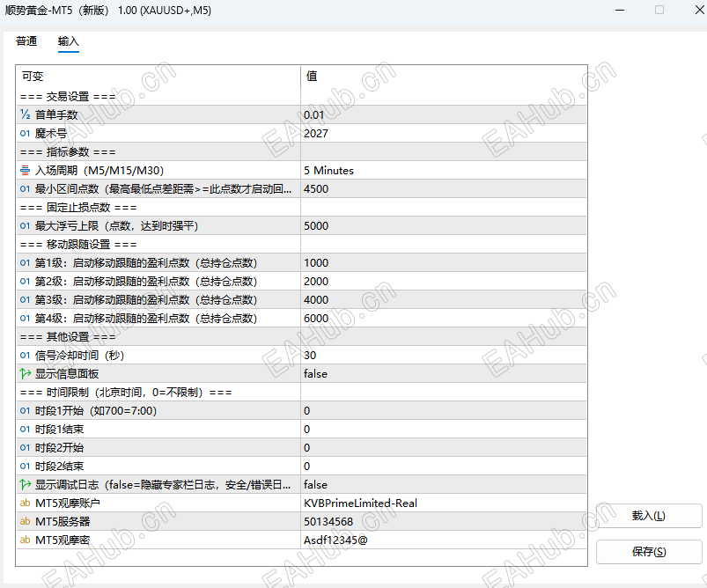Edit the 最小区间点数 value 4500
Image resolution: width=707 pixels, height=588 pixels.
[444, 189]
